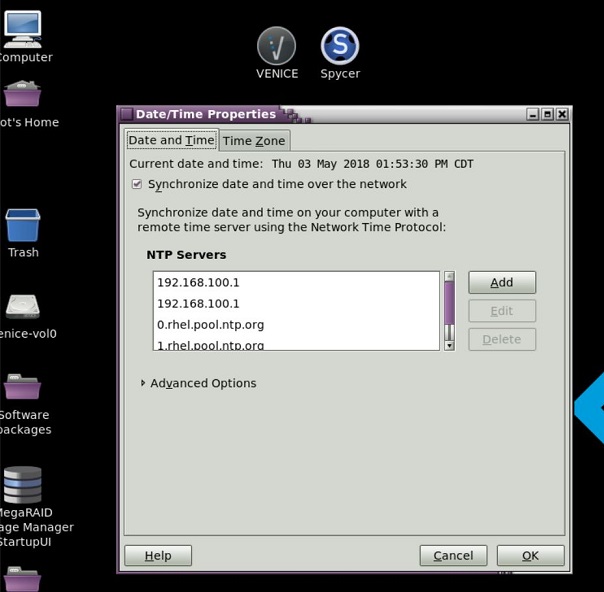The height and width of the screenshot is (592, 604).
Task: Expand Advanced Options section
Action: (143, 383)
